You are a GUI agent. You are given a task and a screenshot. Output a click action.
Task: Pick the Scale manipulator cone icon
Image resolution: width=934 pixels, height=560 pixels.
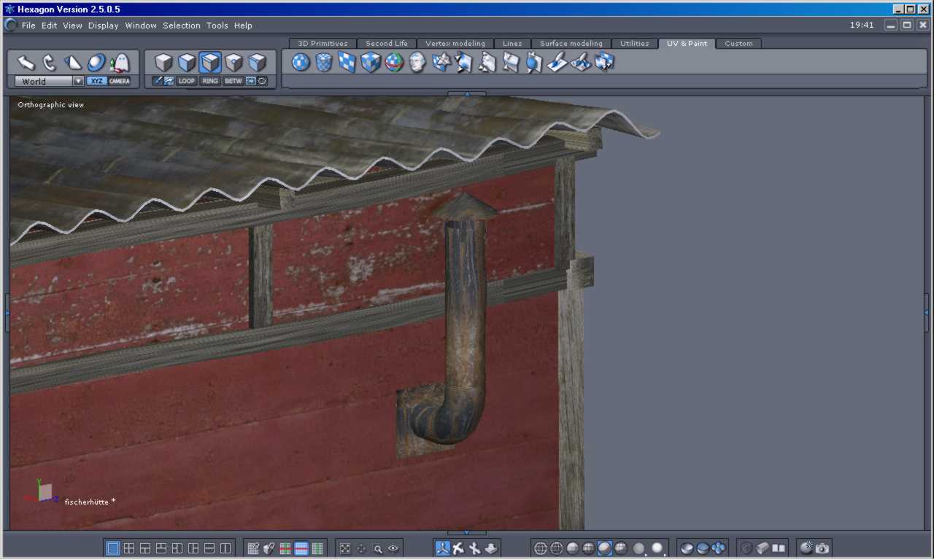pyautogui.click(x=73, y=63)
